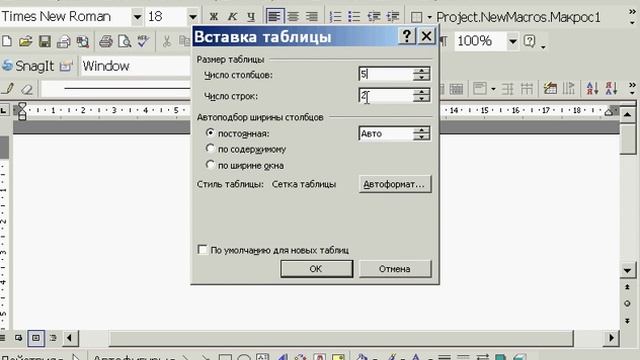Run the Project.NewMacros.Макрос1 macro button
640x360 pixels.
pos(518,17)
